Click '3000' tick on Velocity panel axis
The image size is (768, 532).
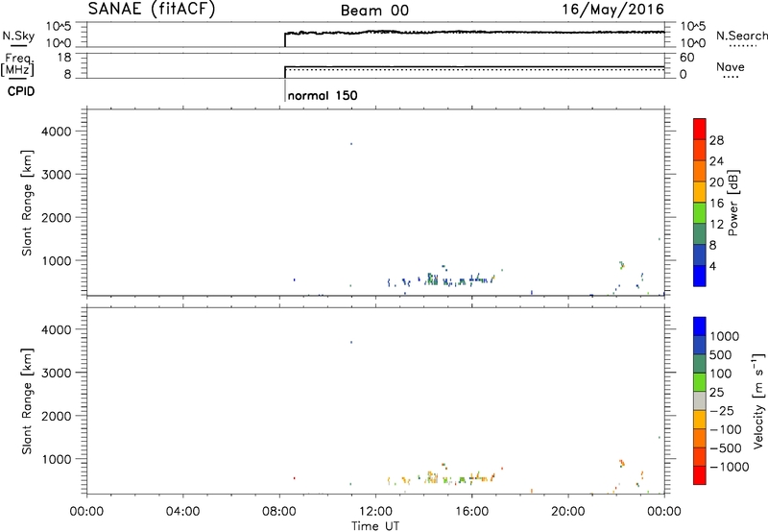click(x=57, y=373)
